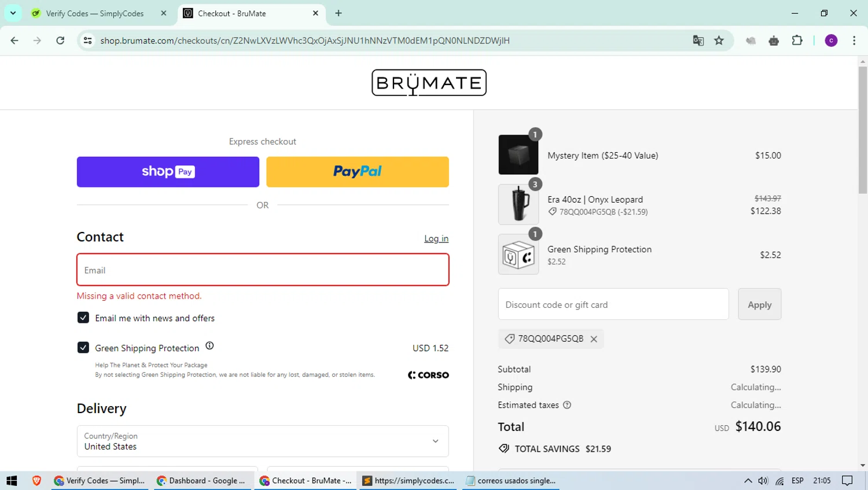Viewport: 868px width, 490px height.
Task: Pay with PayPal button
Action: (x=358, y=172)
